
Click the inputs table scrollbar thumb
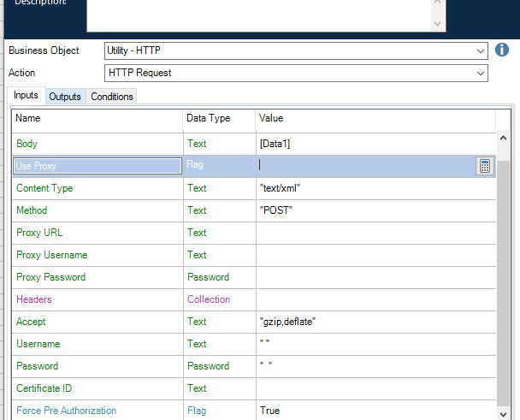[503, 282]
